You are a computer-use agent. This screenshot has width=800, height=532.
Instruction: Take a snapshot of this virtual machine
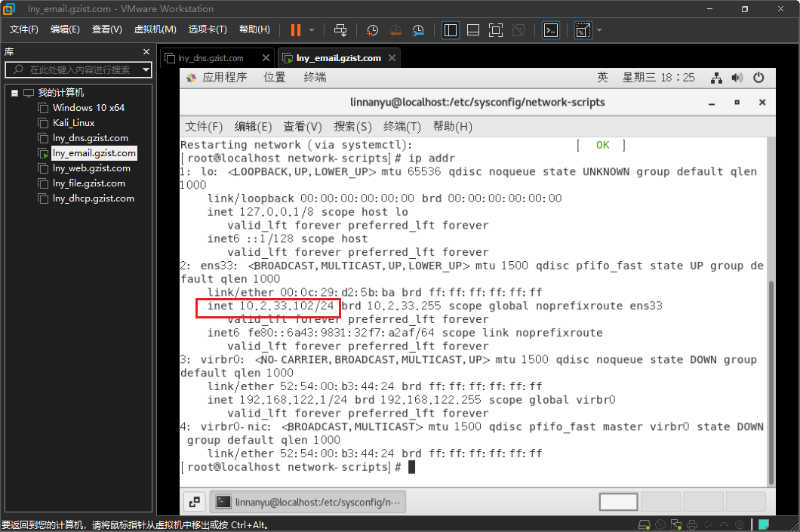[x=372, y=30]
